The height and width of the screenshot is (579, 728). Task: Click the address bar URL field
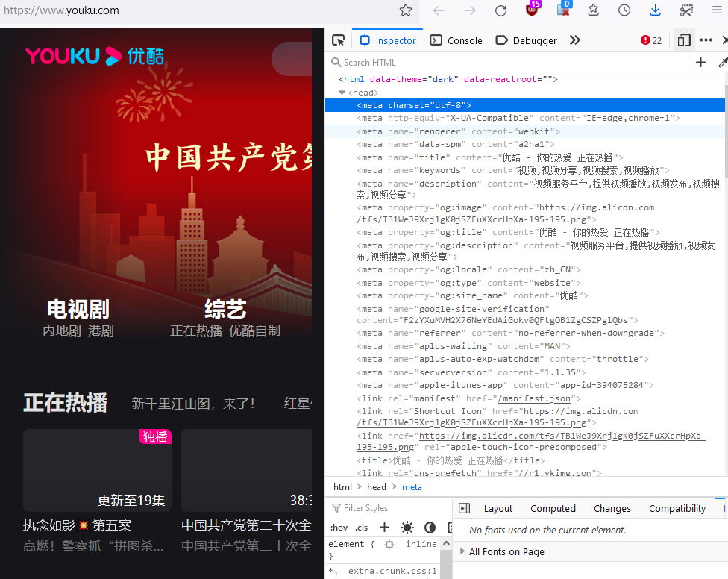[x=200, y=10]
